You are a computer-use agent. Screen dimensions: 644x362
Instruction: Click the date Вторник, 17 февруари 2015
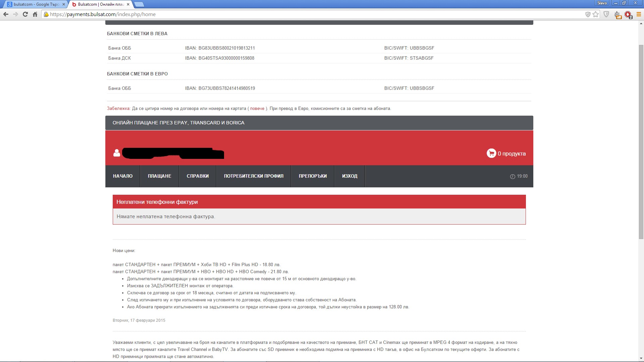coord(139,320)
